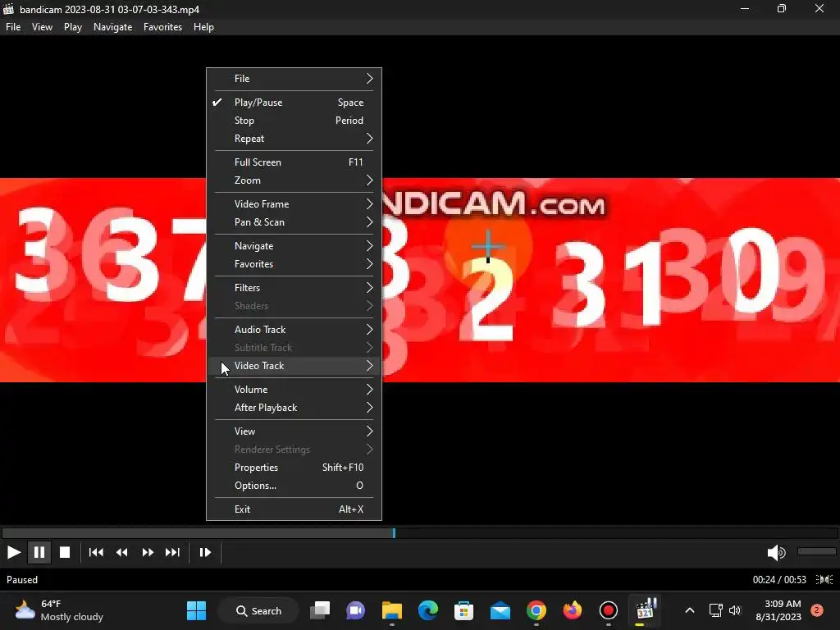Expand the Audio Track submenu
This screenshot has width=840, height=630.
(294, 330)
